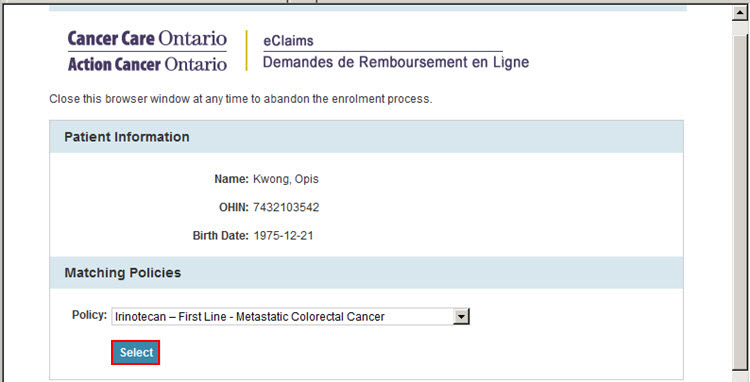
Task: Click the abandon enrolment instruction text
Action: point(241,99)
